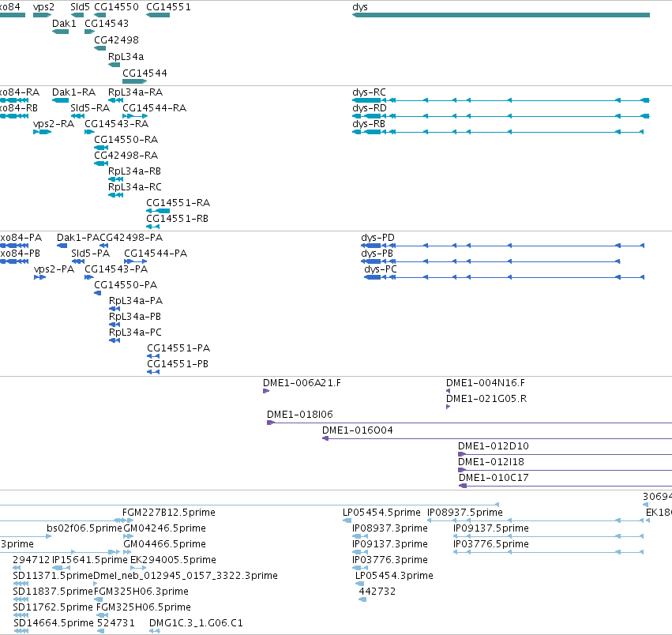Click the dys-PC protein label
The height and width of the screenshot is (635, 672).
381,269
